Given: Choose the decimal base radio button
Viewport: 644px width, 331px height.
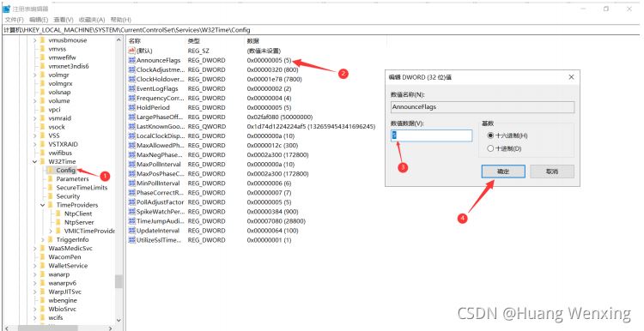Looking at the screenshot, I should tap(490, 149).
